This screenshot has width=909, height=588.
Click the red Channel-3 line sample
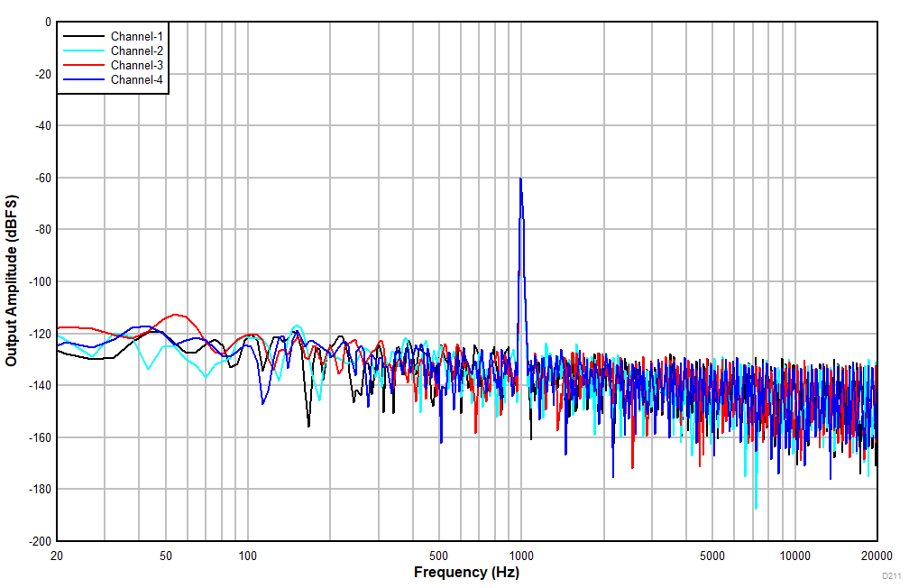(83, 66)
